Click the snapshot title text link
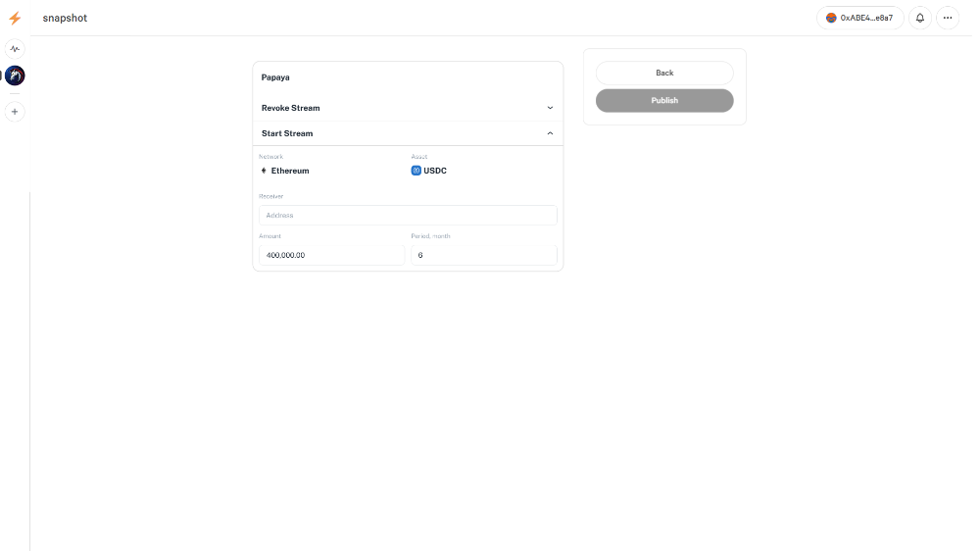Viewport: 980px width, 551px height. (x=65, y=18)
